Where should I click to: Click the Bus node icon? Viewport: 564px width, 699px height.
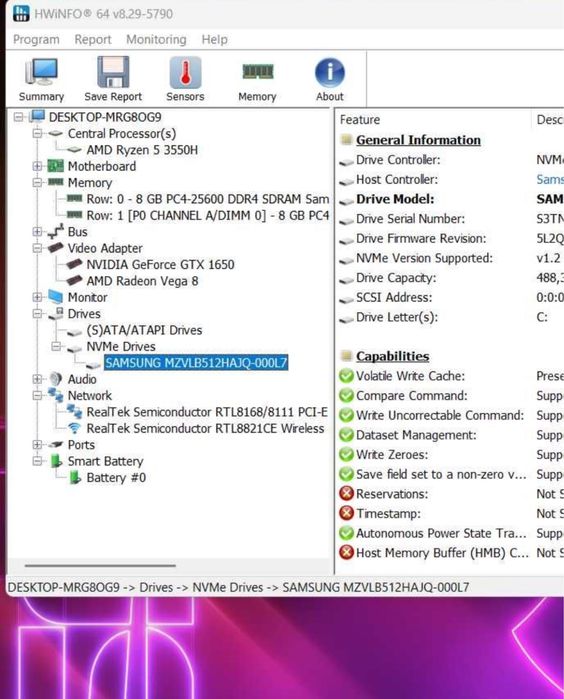pos(56,231)
